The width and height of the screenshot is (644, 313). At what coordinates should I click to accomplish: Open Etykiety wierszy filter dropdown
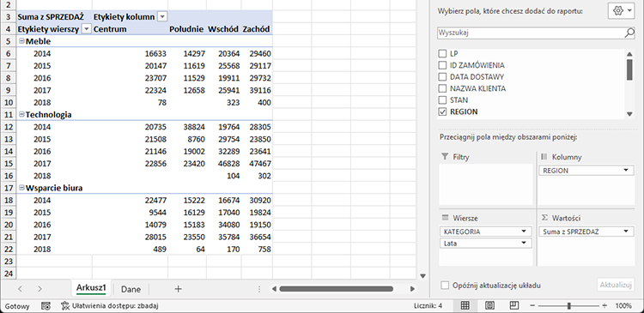point(87,29)
